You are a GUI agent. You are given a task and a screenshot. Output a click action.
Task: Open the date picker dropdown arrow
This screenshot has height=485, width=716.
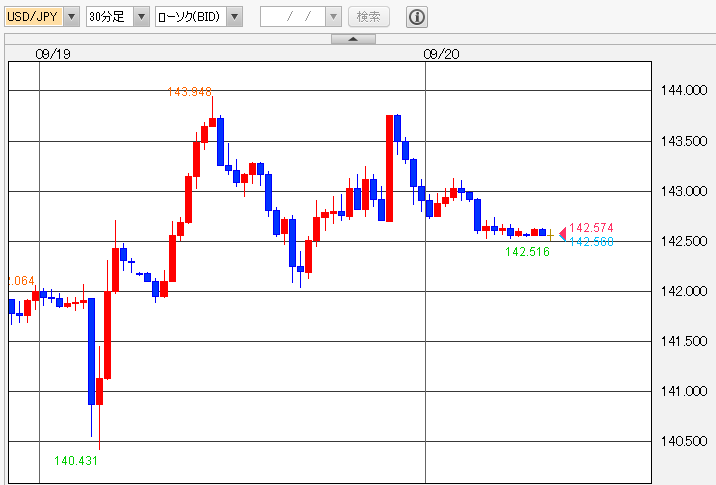(333, 17)
